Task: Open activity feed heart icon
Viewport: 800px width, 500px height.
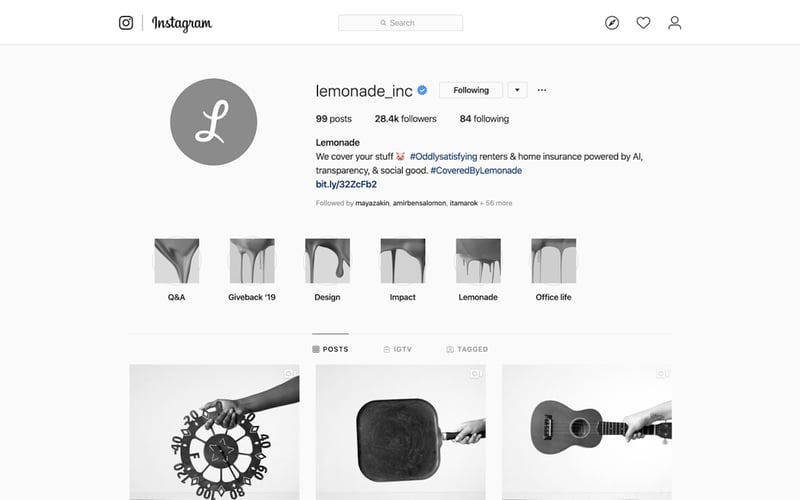Action: pyautogui.click(x=643, y=23)
